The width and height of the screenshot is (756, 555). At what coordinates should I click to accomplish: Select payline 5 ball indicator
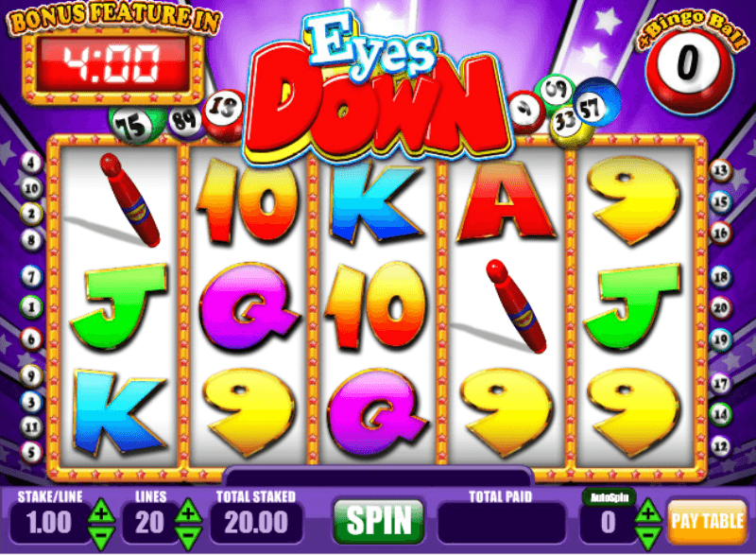point(31,452)
